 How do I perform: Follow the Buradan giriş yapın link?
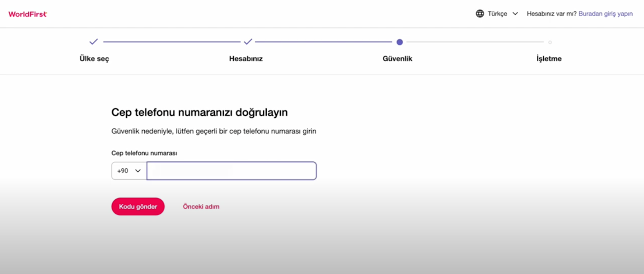pyautogui.click(x=605, y=14)
